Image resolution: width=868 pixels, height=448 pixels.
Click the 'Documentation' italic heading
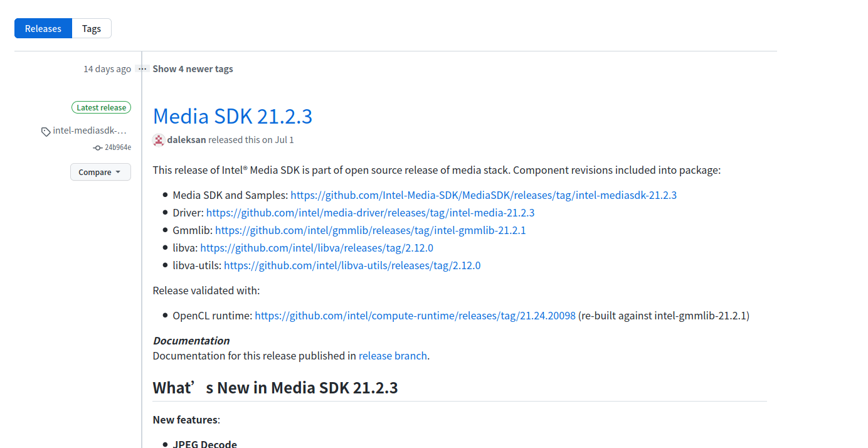(x=191, y=341)
